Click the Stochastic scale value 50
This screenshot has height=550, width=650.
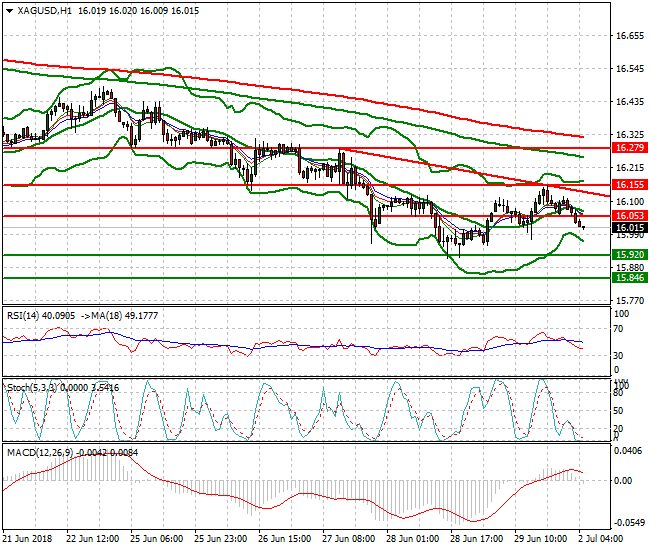pyautogui.click(x=618, y=411)
